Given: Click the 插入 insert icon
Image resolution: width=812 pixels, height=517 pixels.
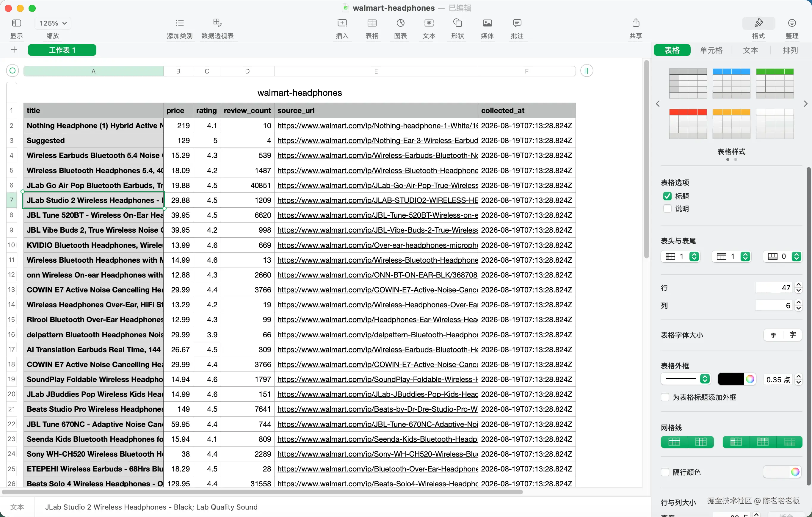Looking at the screenshot, I should point(342,23).
